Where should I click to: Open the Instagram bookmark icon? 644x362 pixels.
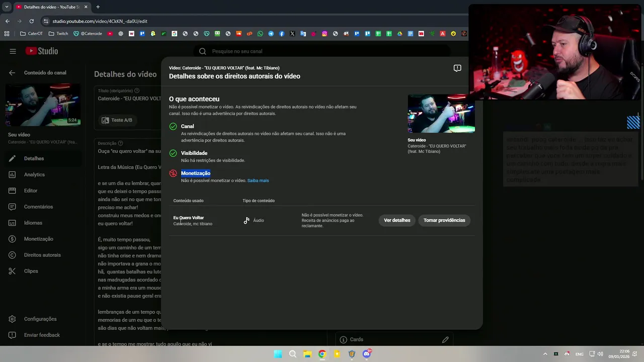pyautogui.click(x=325, y=34)
